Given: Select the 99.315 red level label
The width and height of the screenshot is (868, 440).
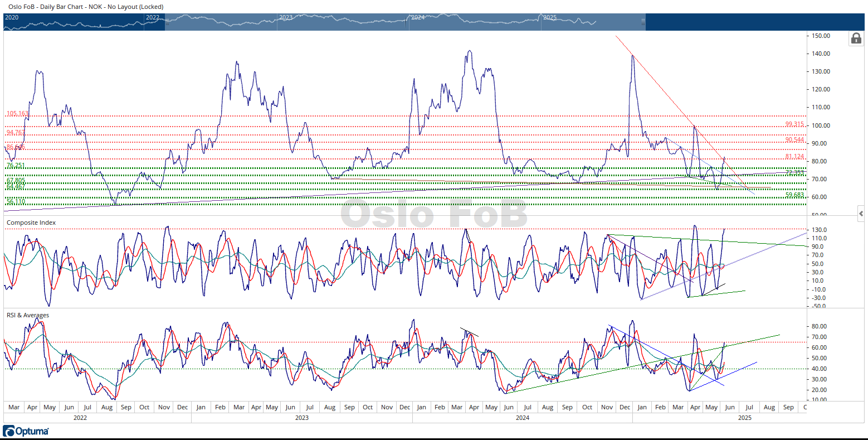Looking at the screenshot, I should click(794, 124).
